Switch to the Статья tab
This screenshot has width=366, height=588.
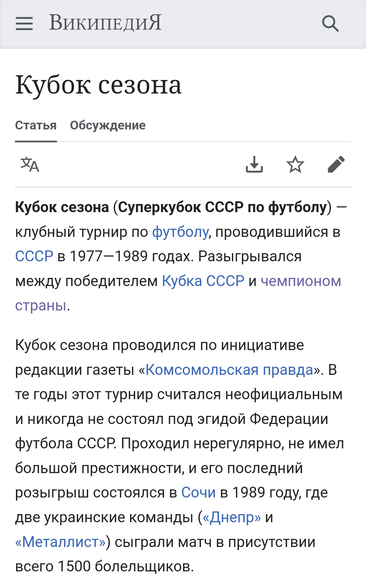click(x=36, y=125)
